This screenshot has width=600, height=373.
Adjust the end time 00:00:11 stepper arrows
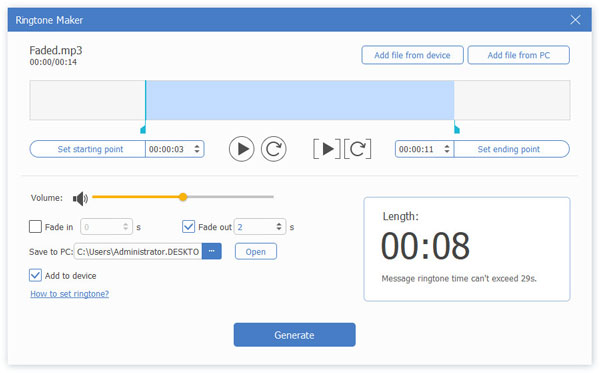click(x=447, y=149)
